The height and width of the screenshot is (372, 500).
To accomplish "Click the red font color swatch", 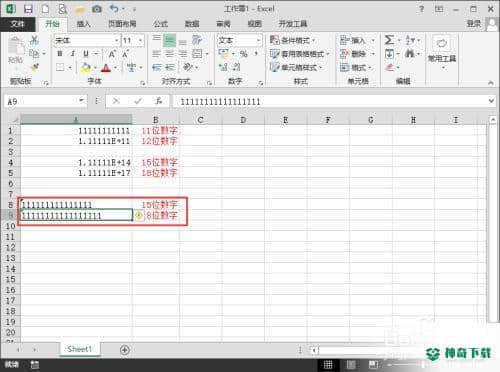I will [106, 68].
